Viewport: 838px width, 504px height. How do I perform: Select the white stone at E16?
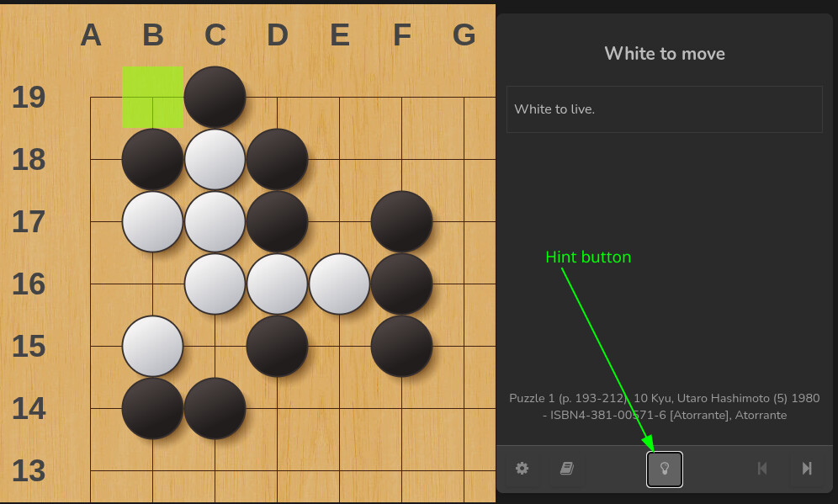(339, 284)
